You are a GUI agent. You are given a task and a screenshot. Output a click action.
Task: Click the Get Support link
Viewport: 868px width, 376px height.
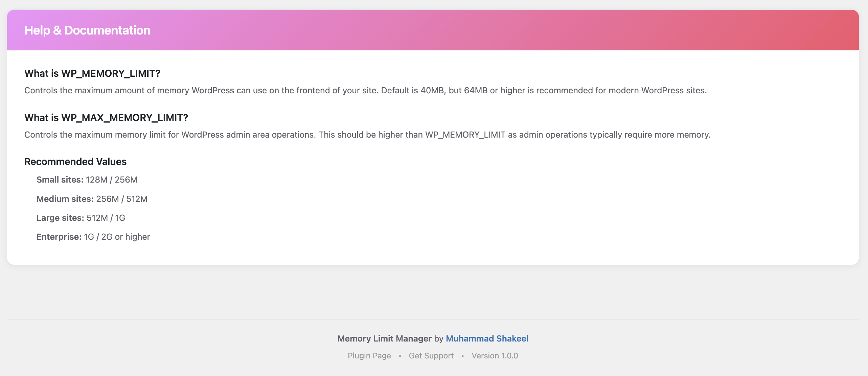431,356
